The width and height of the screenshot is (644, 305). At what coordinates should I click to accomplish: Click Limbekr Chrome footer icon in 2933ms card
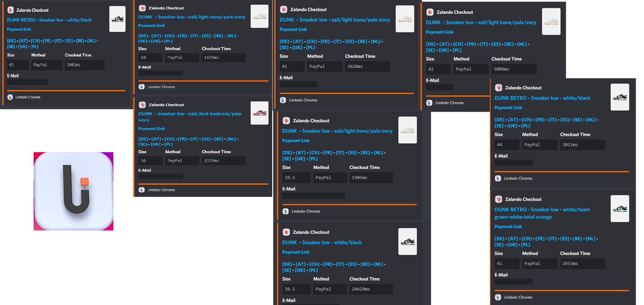point(498,297)
